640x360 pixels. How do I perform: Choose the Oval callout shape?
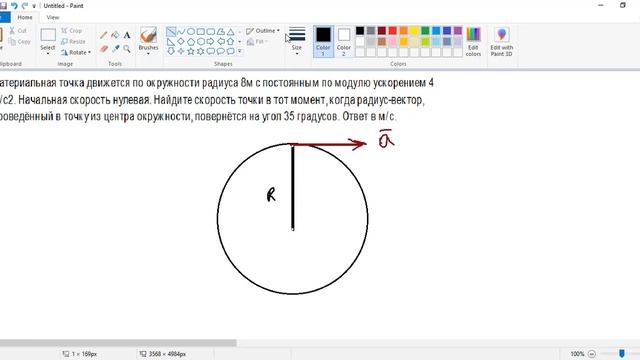[x=220, y=51]
